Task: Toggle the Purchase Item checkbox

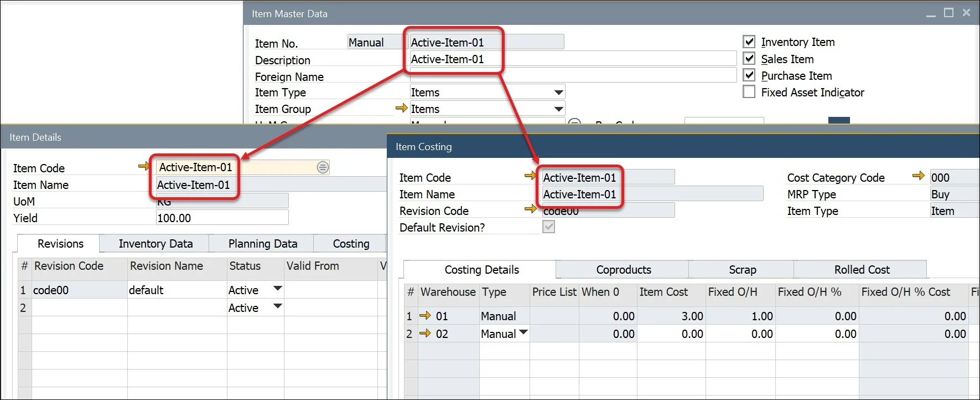Action: pos(749,75)
